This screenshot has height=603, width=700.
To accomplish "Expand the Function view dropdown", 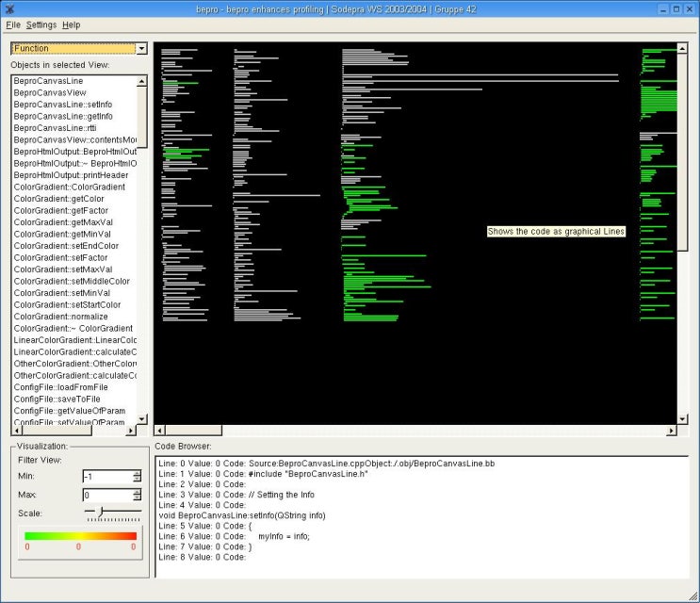I will (x=141, y=48).
